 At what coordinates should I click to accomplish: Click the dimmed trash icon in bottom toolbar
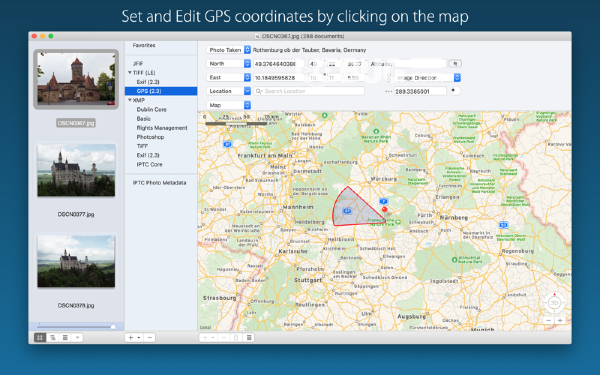click(236, 338)
